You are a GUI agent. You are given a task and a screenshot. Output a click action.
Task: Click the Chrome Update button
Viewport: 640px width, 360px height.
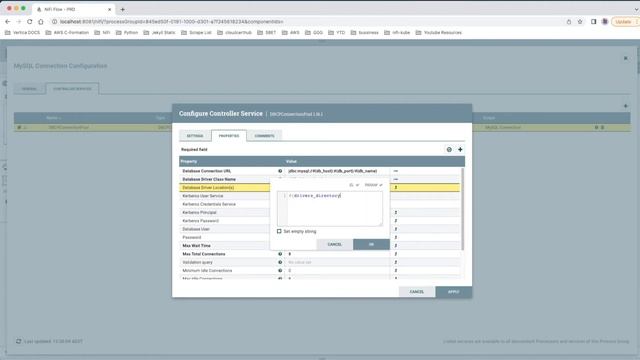[624, 22]
